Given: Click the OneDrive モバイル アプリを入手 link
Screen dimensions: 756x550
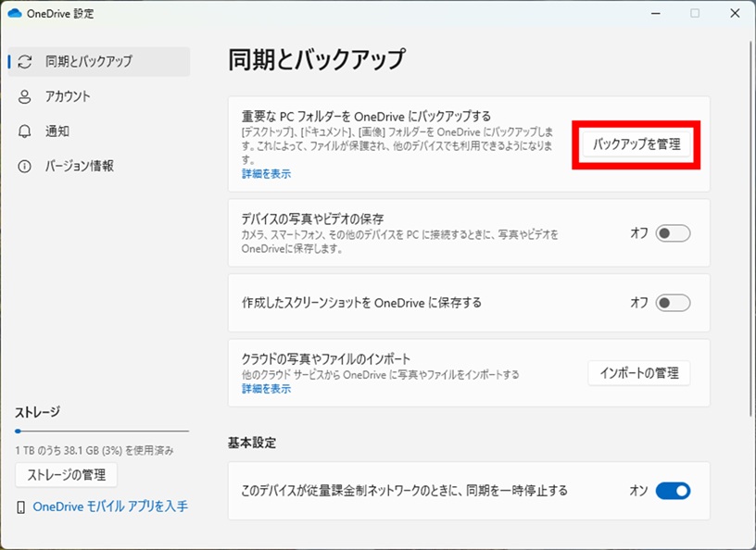Looking at the screenshot, I should pos(110,506).
